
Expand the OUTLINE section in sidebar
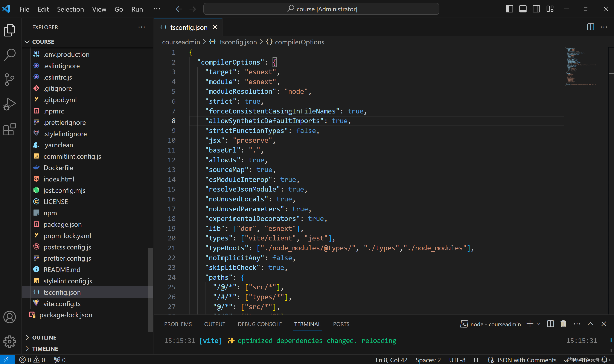click(43, 337)
